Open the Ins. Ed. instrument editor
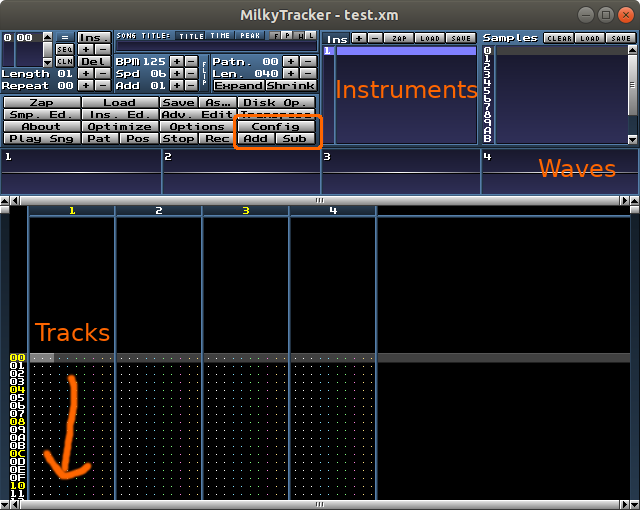The width and height of the screenshot is (640, 510). (120, 115)
